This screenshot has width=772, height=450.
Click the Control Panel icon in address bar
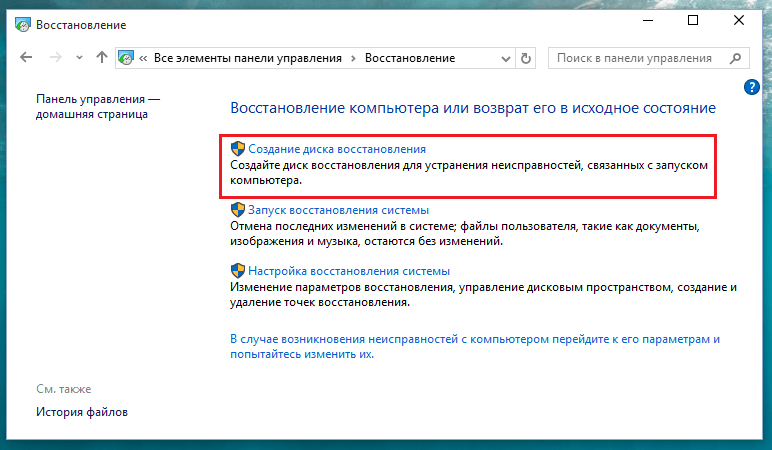coord(126,58)
